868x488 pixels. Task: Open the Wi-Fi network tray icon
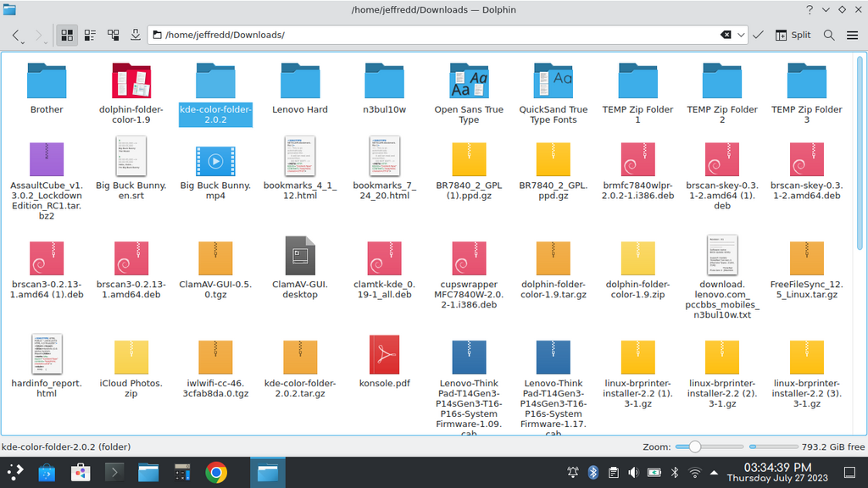[694, 473]
